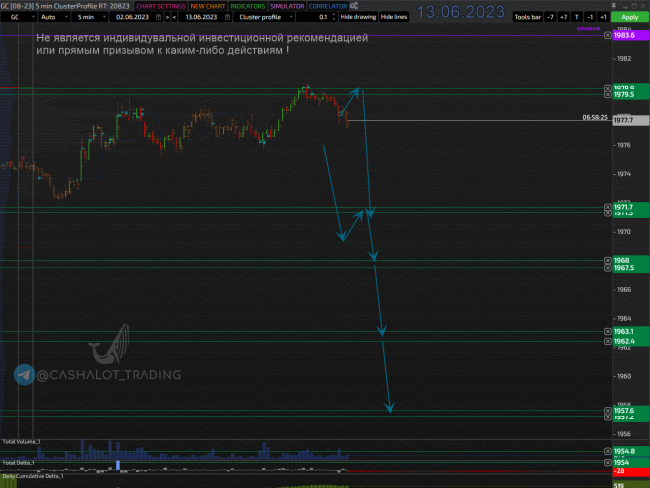Click the Tools bar button
Screen dimensions: 650x488
point(527,17)
